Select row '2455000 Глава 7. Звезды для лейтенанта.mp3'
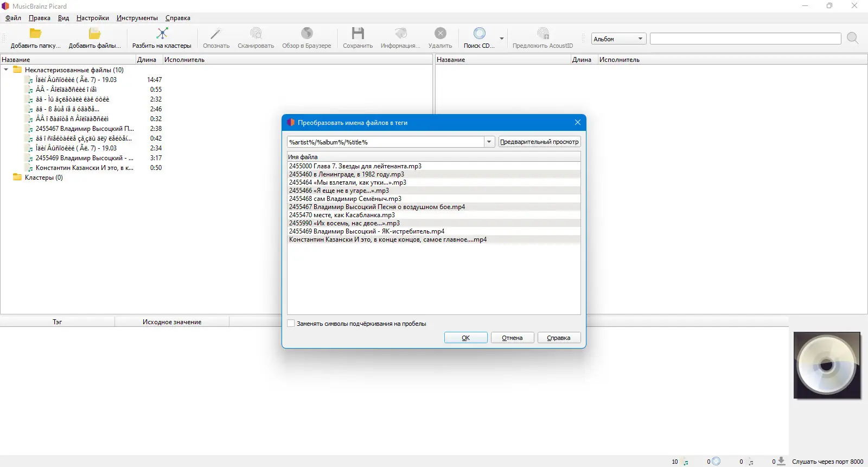The height and width of the screenshot is (467, 868). click(x=434, y=166)
